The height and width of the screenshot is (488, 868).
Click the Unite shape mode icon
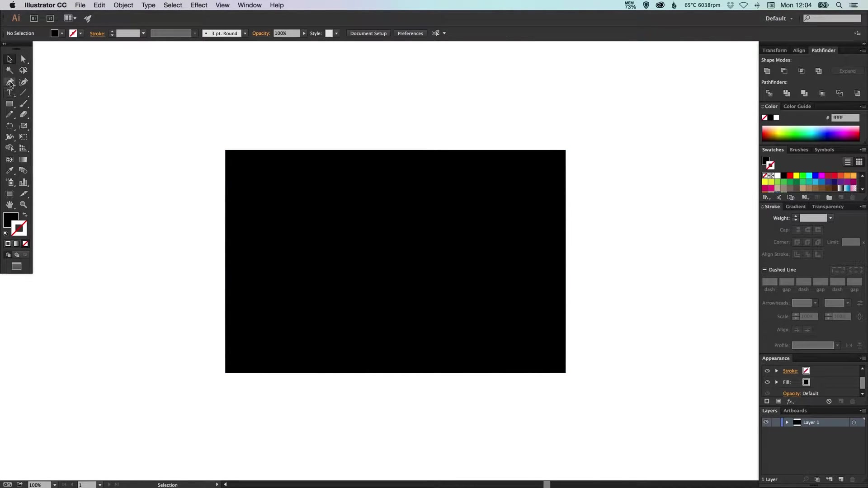[767, 71]
